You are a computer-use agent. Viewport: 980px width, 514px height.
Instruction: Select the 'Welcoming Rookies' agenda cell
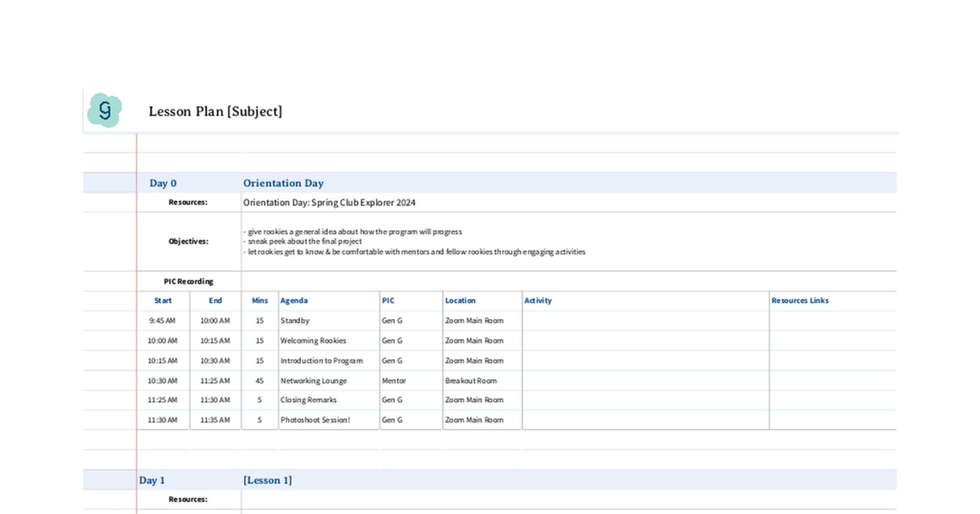pos(314,341)
